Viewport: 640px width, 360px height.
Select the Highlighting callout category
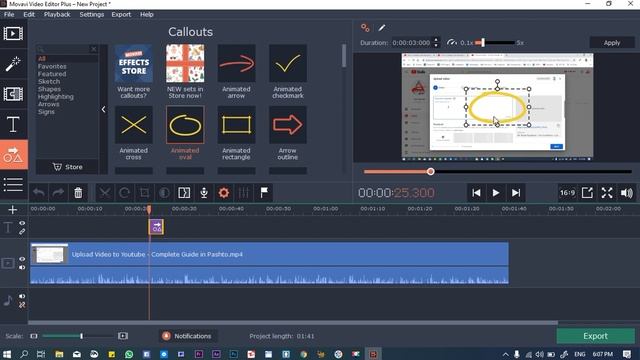coord(56,97)
